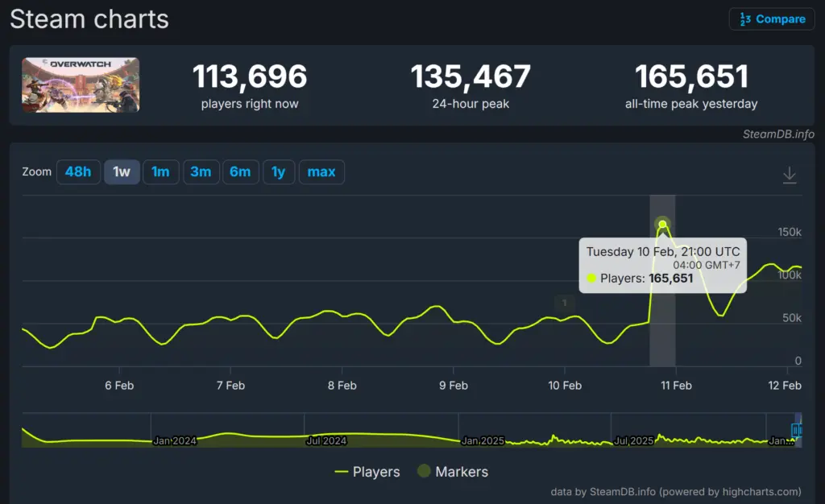Click the peak data point on the chart

point(662,225)
